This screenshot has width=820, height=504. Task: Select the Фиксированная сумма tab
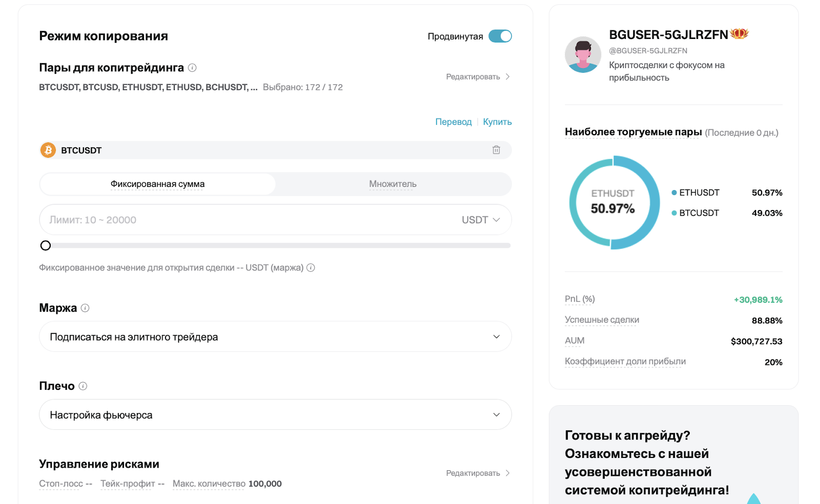(157, 184)
